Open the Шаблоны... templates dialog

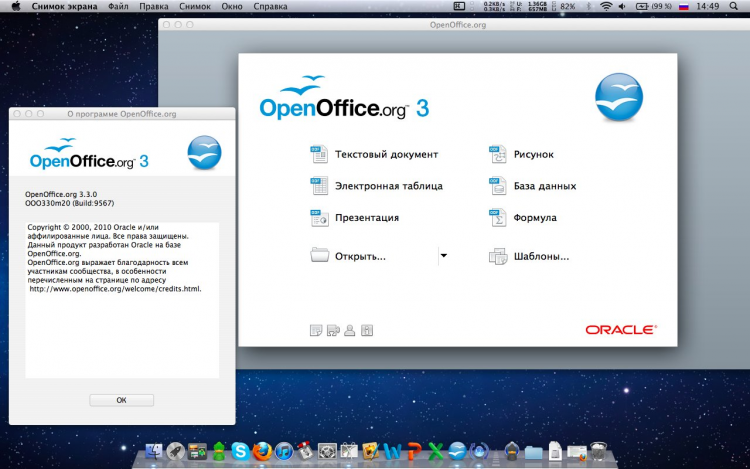tap(529, 256)
